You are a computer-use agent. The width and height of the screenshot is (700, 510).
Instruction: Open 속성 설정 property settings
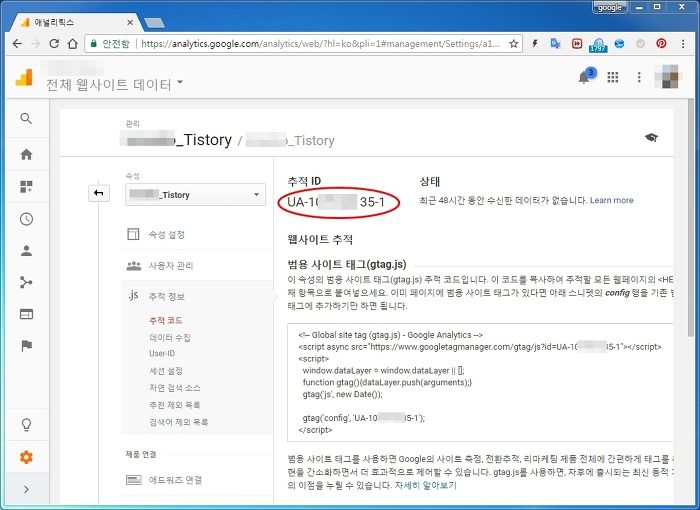pos(167,234)
